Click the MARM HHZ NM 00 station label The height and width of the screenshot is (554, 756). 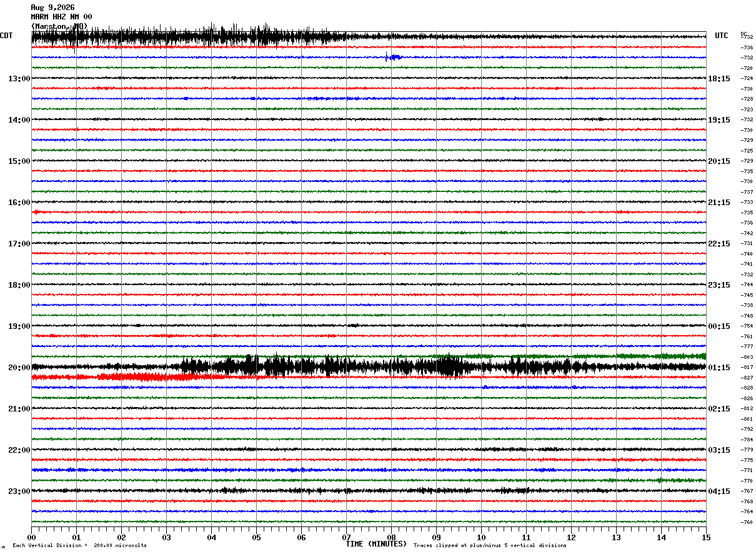click(61, 17)
